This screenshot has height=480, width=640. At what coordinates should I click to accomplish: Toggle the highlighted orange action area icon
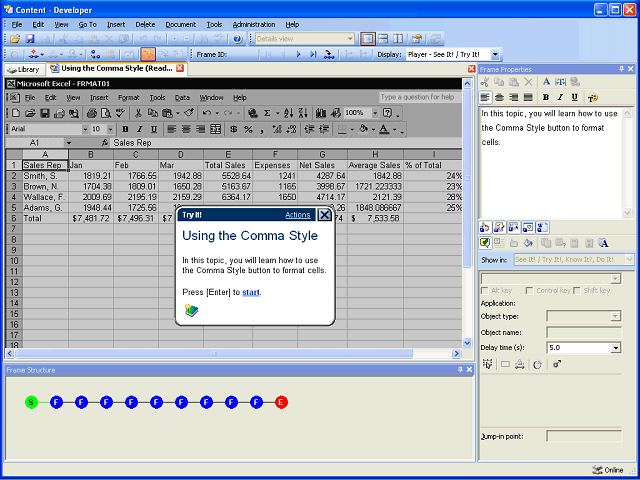148,54
